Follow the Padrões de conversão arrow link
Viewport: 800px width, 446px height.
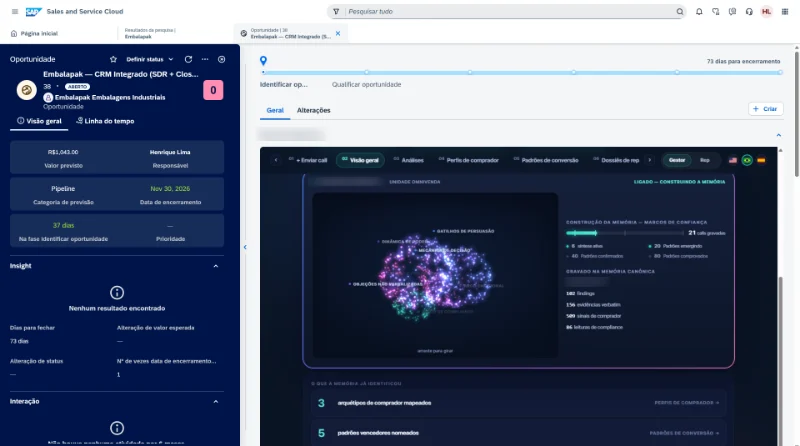[x=684, y=433]
